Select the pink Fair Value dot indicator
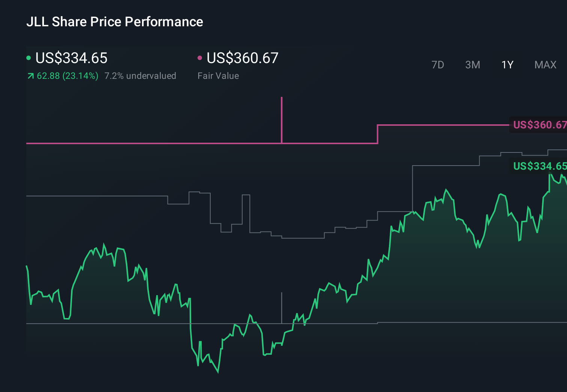Image resolution: width=567 pixels, height=392 pixels. (x=200, y=58)
